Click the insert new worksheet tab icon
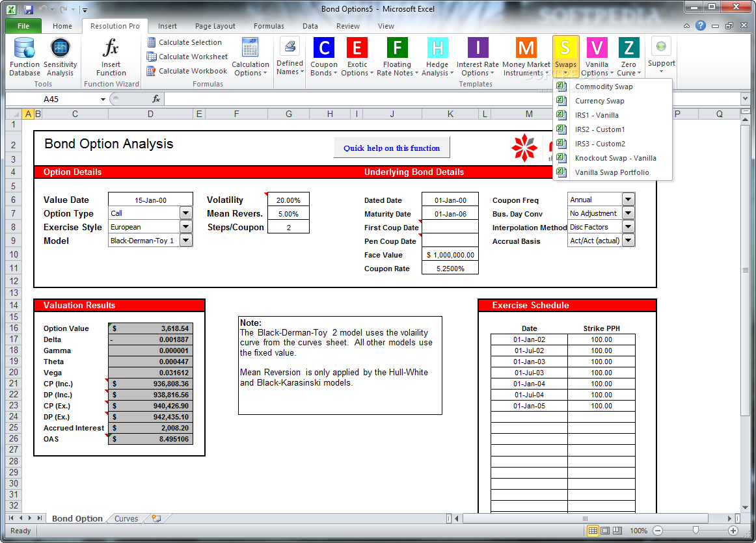Viewport: 756px width, 543px height. [x=156, y=518]
